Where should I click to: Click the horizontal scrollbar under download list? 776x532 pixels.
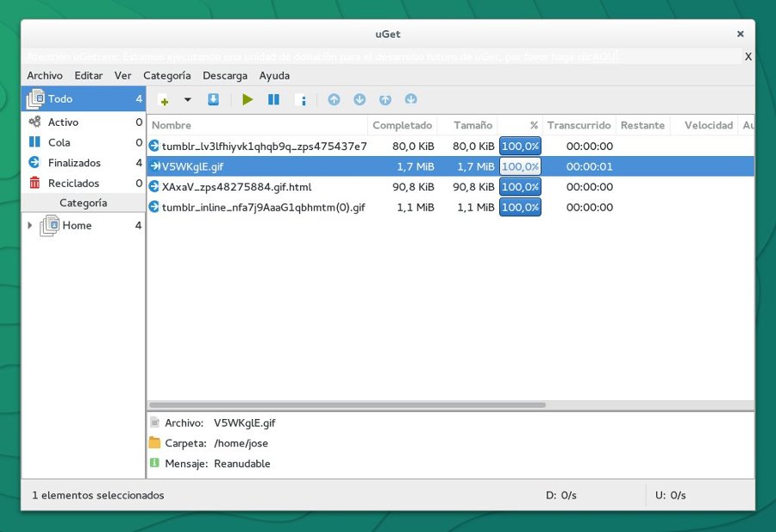pos(347,404)
